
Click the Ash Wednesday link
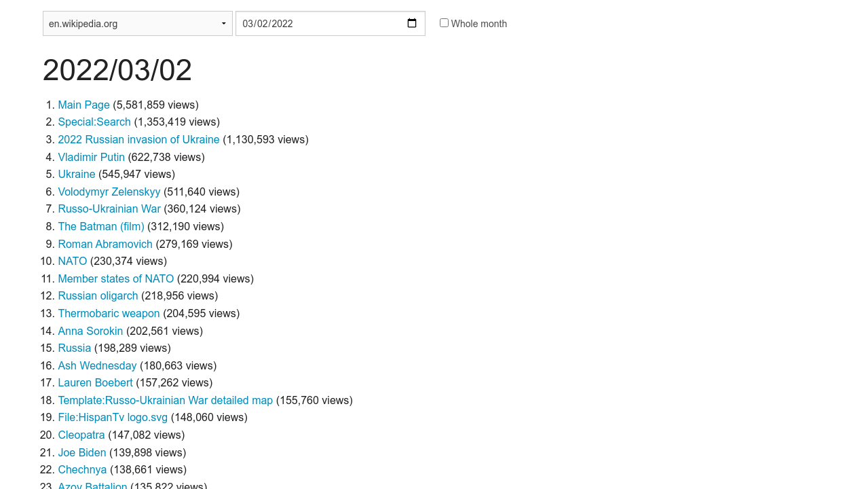[x=97, y=365]
